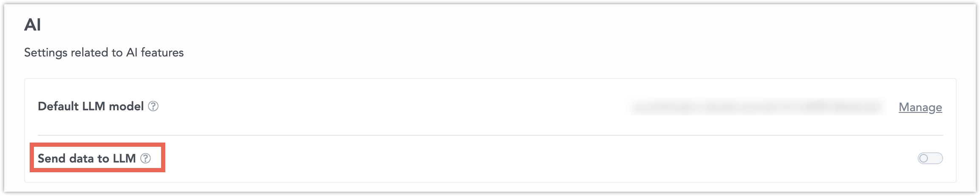980x196 pixels.
Task: Click the help icon beside Send data to LLM
Action: click(145, 158)
